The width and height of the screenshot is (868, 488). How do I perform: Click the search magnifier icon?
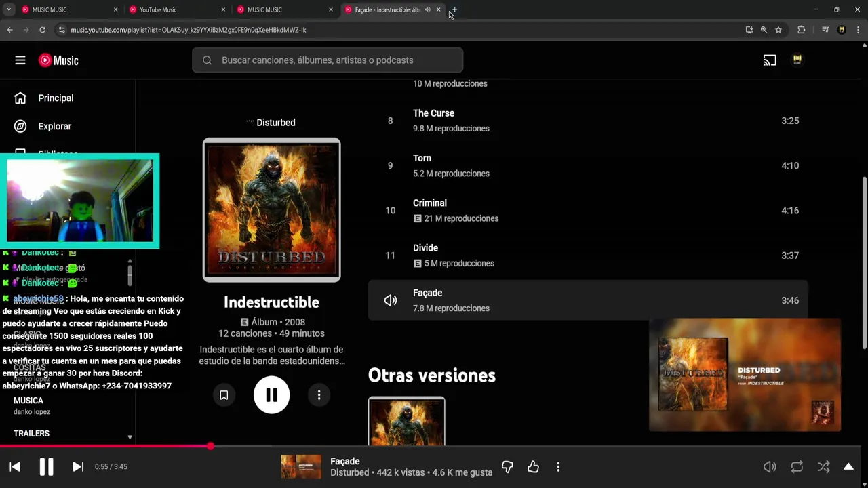pos(207,60)
